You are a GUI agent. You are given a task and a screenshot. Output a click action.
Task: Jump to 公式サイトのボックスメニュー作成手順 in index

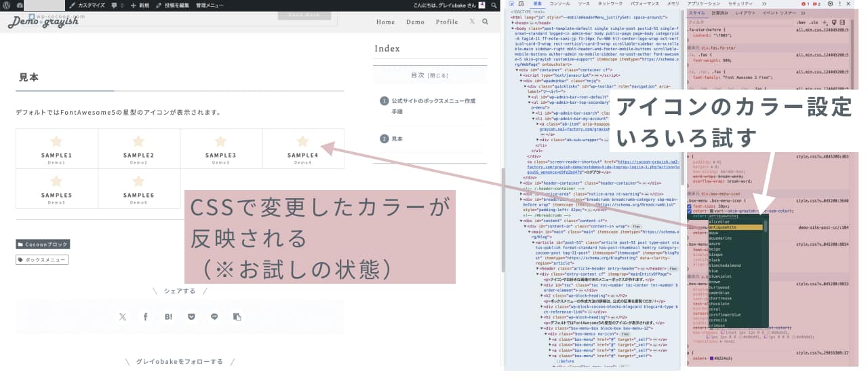433,106
